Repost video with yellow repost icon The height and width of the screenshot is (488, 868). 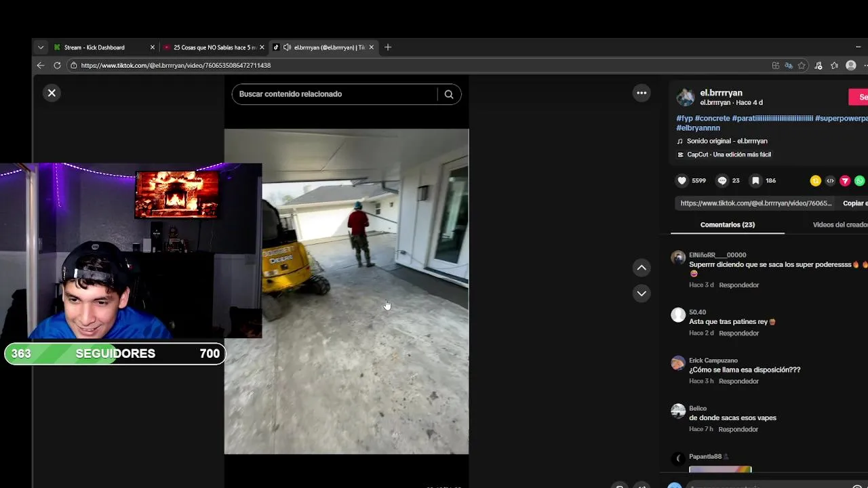tap(815, 180)
